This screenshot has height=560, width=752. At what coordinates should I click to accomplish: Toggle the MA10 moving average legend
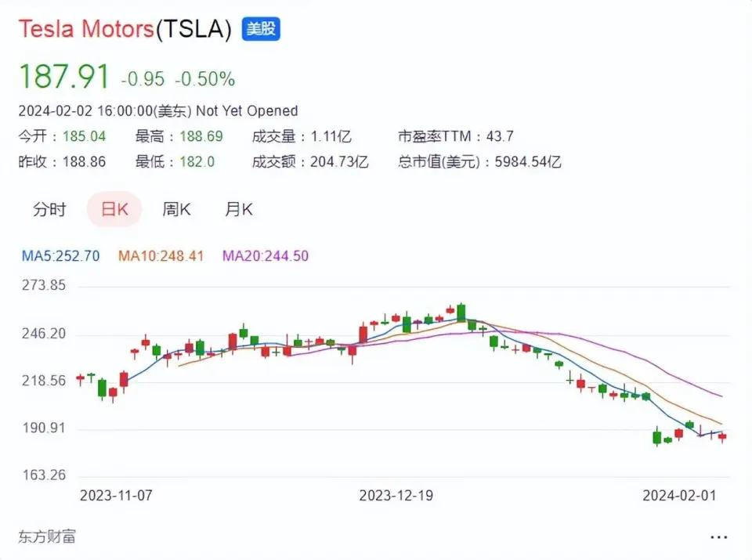(161, 255)
